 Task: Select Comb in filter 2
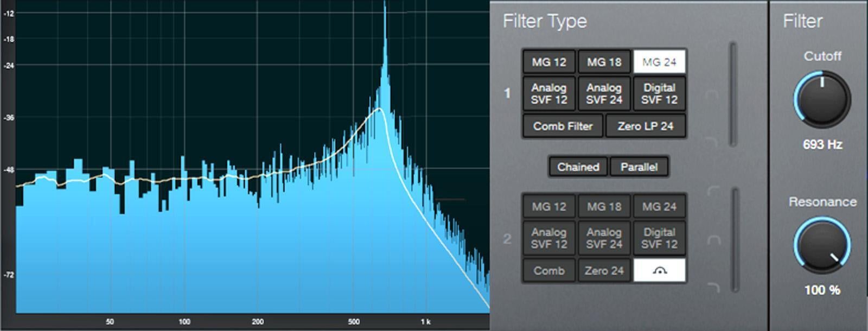click(x=549, y=270)
